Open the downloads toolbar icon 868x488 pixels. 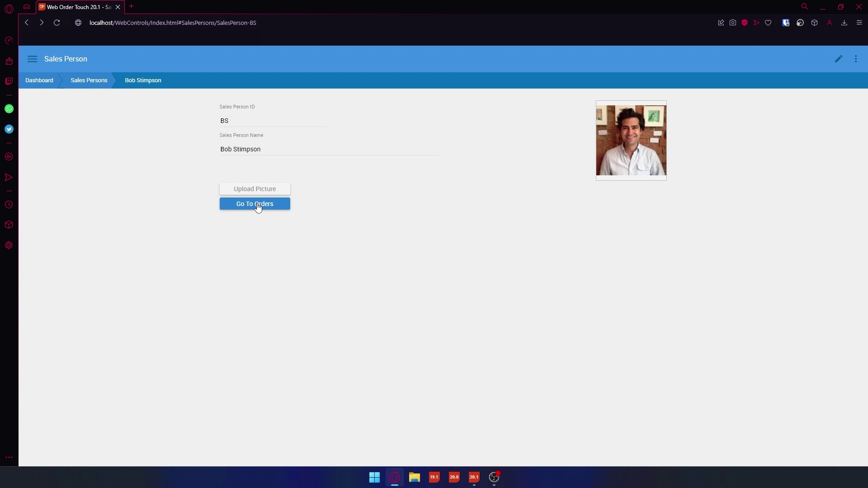pos(844,23)
